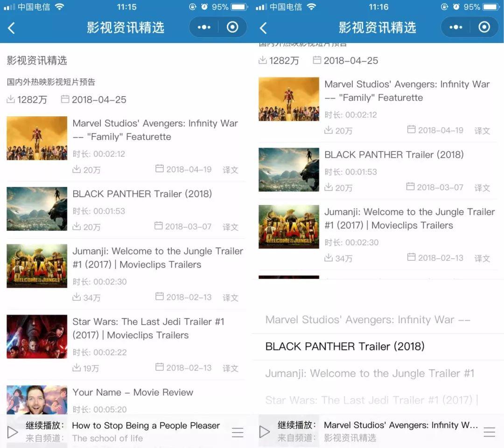Open 'Star Wars: The Last Jedi Trailer #1' title in the video list

click(148, 328)
